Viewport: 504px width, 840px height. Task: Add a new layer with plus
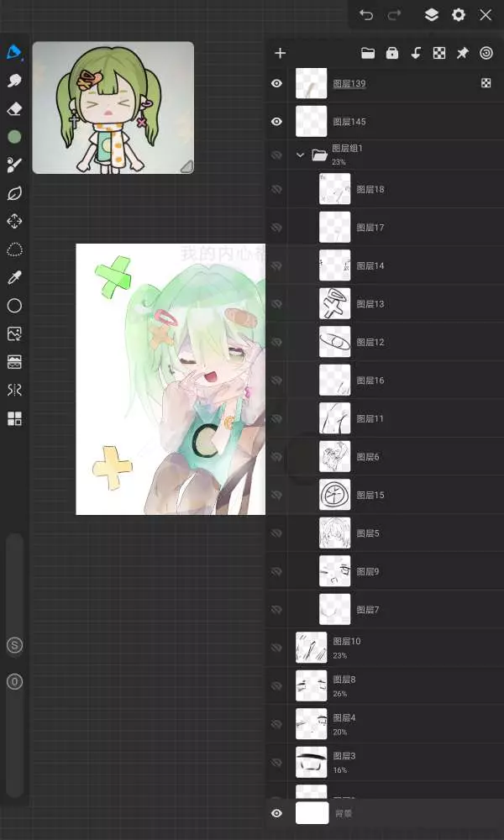(280, 53)
